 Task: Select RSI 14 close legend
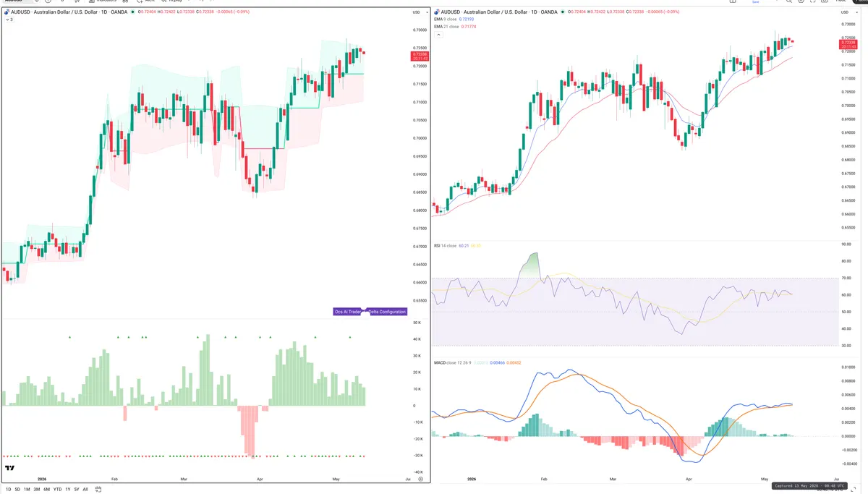pyautogui.click(x=445, y=246)
